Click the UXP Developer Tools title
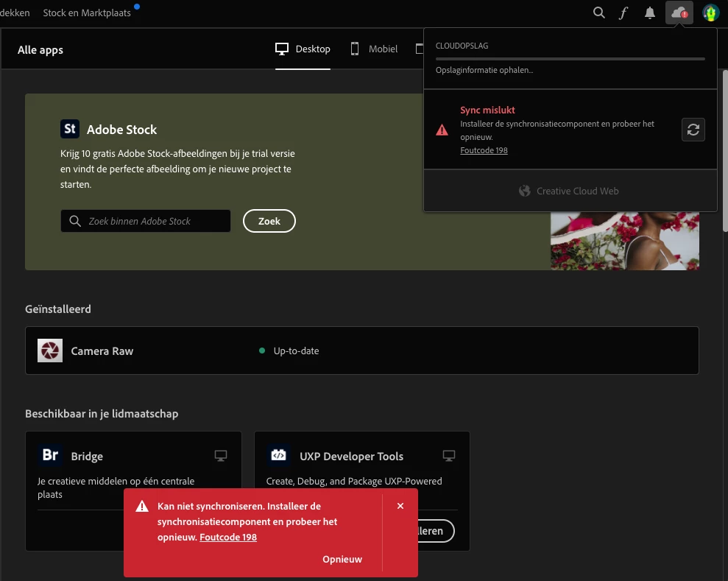This screenshot has width=728, height=581. click(351, 456)
